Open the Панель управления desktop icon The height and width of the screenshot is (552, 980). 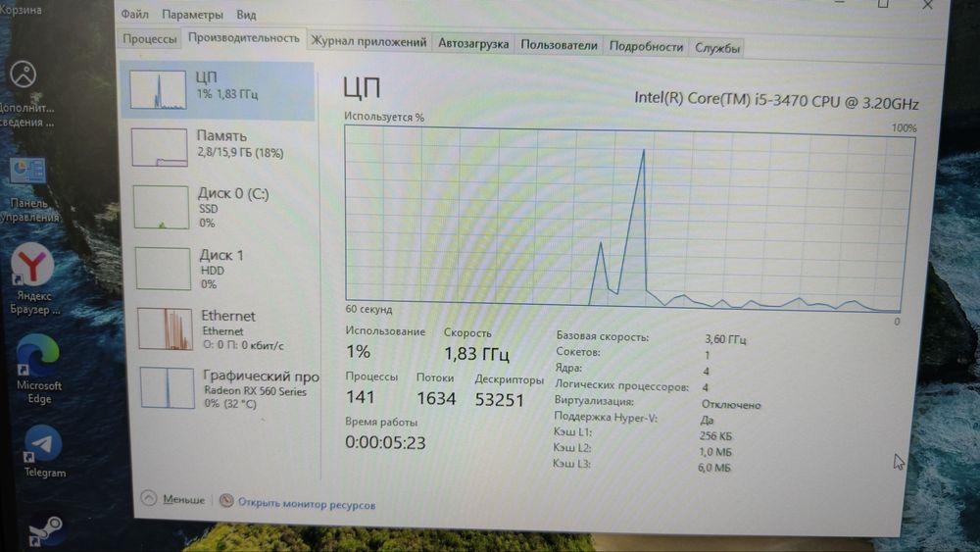28,189
